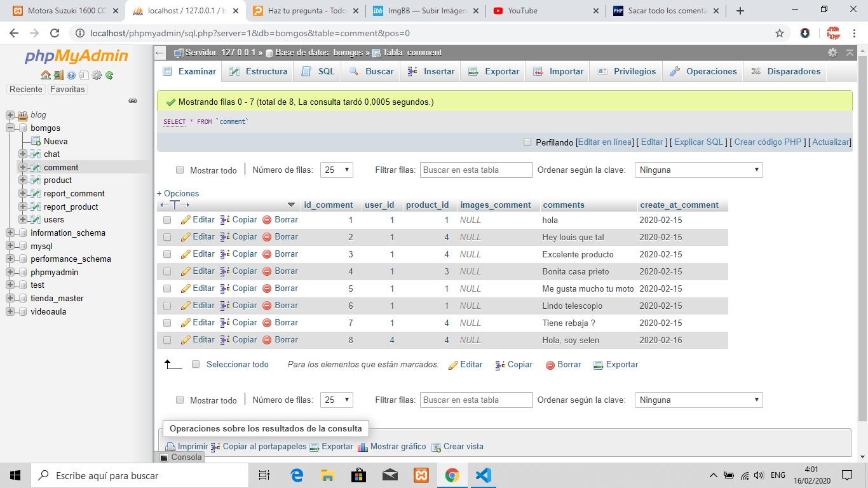Enable the Perfilando checkbox

pyautogui.click(x=527, y=142)
